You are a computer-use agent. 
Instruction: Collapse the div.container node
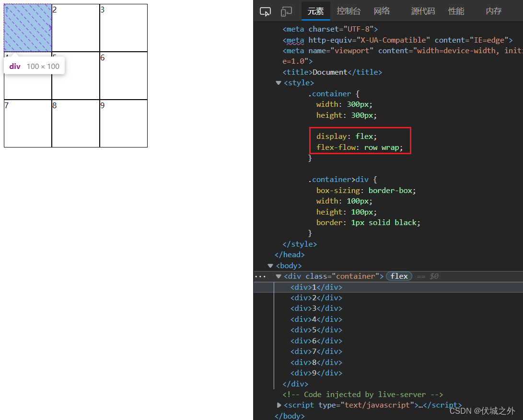coord(279,276)
